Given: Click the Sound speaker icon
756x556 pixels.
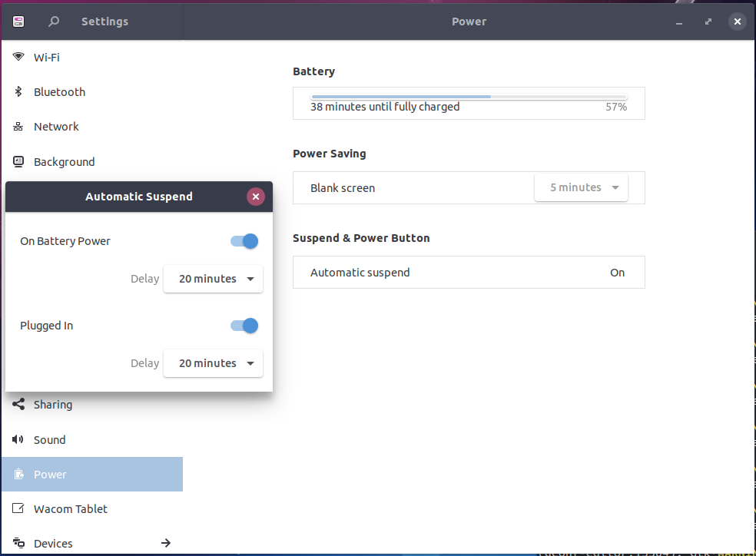Looking at the screenshot, I should [18, 439].
